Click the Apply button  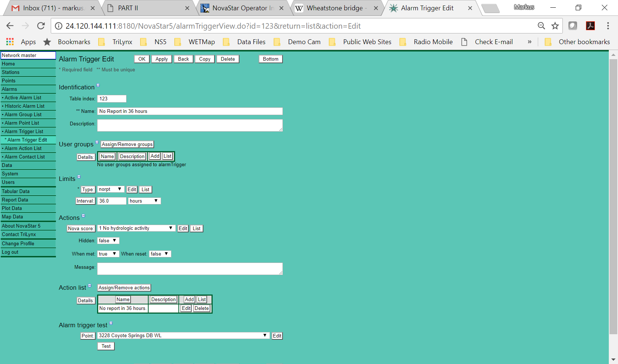161,59
